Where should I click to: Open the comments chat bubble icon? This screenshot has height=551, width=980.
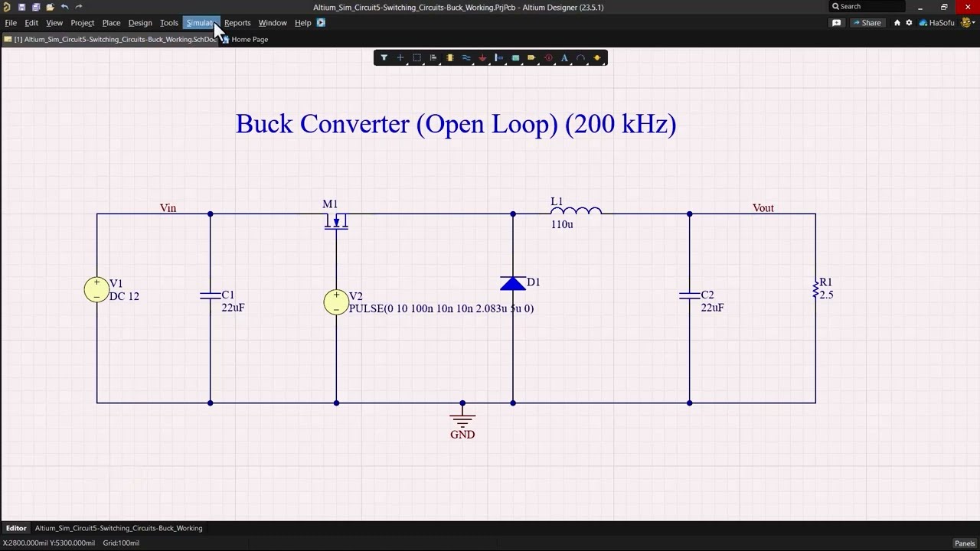[x=837, y=23]
